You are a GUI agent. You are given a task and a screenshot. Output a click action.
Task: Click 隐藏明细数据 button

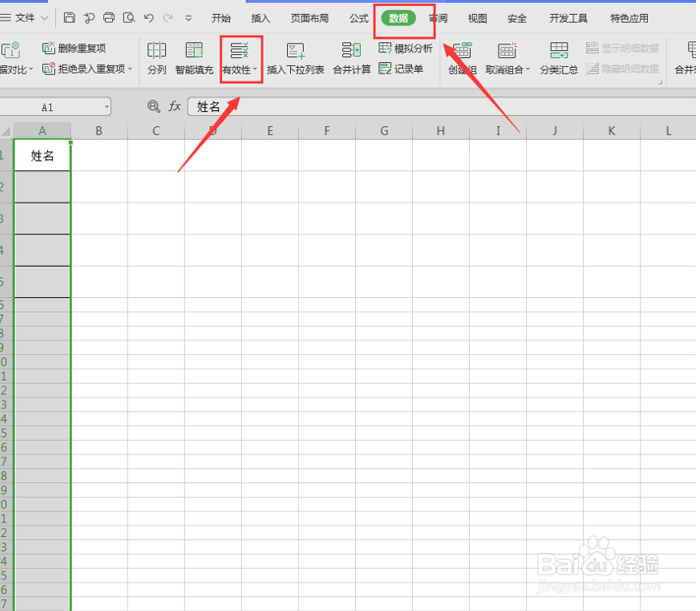(622, 69)
